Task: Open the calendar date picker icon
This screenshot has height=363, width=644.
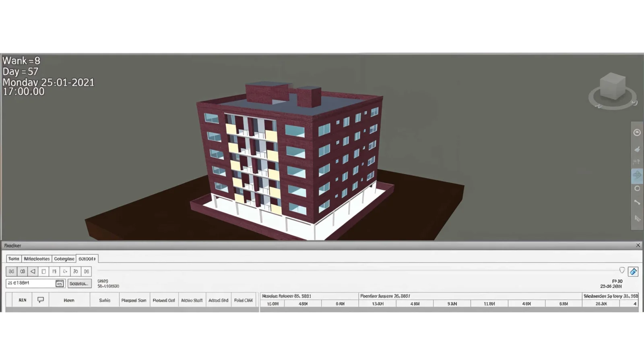Action: tap(60, 284)
